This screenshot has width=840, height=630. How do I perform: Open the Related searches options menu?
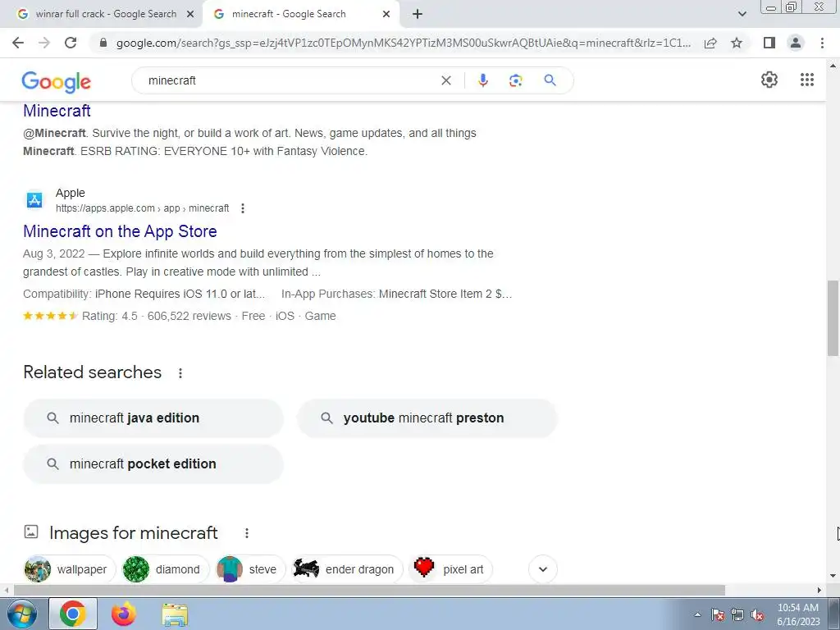click(180, 373)
